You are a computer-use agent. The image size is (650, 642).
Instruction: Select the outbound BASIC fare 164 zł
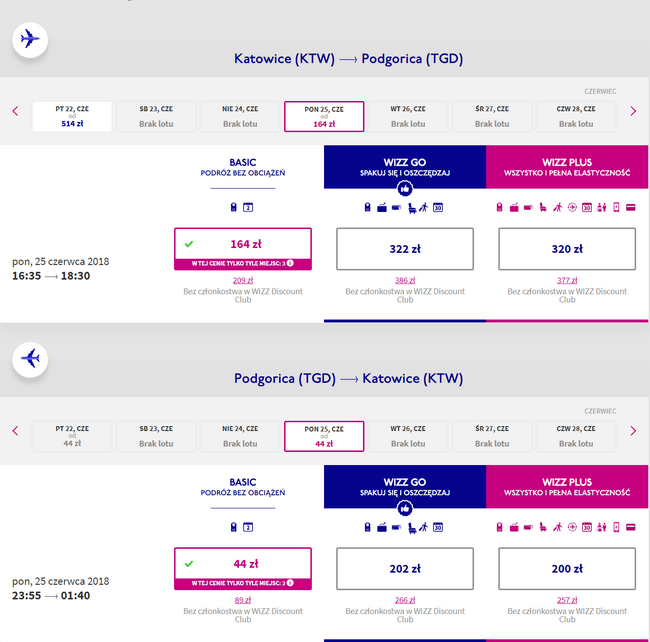pyautogui.click(x=243, y=249)
